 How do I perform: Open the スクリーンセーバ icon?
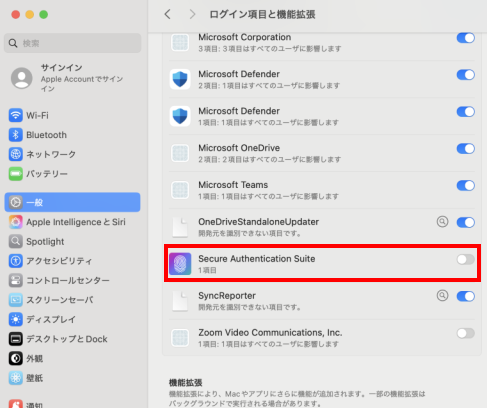pos(16,300)
